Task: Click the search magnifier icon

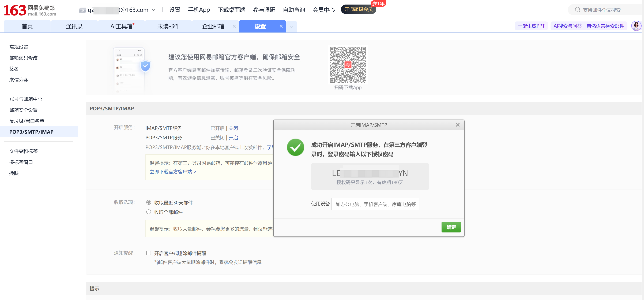Action: (x=577, y=10)
